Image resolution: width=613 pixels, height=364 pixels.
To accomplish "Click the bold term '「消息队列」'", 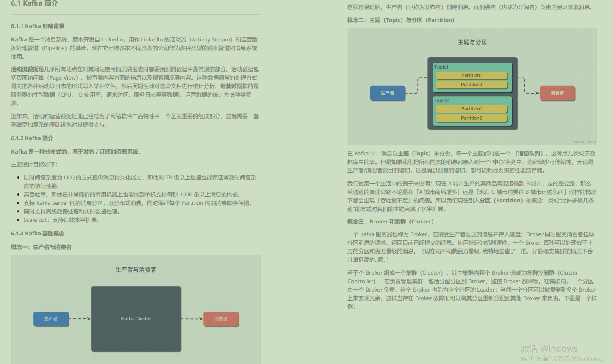I will pos(529,154).
